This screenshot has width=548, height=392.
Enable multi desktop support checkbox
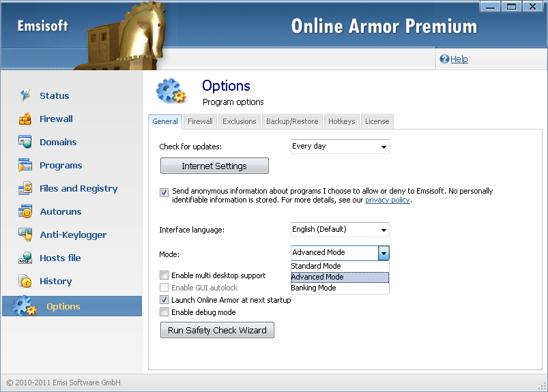pos(164,275)
